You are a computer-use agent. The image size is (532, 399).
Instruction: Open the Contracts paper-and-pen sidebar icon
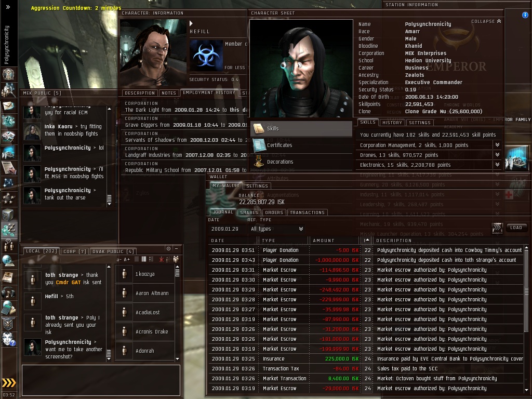click(x=8, y=168)
